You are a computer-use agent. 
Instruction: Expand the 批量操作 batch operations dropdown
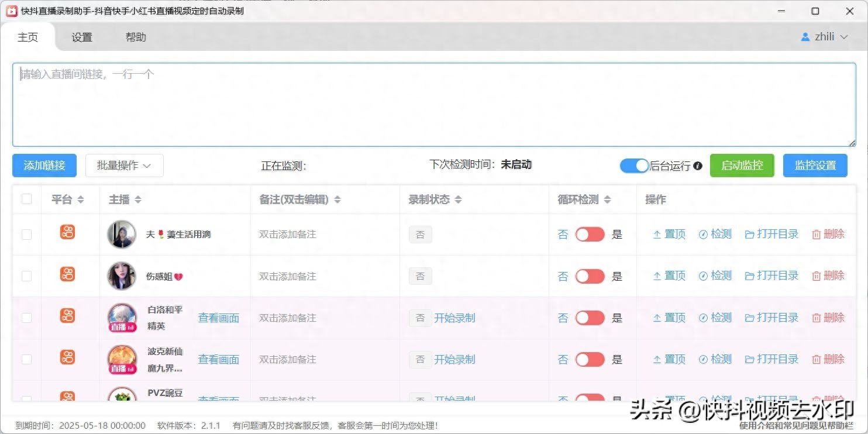coord(125,166)
